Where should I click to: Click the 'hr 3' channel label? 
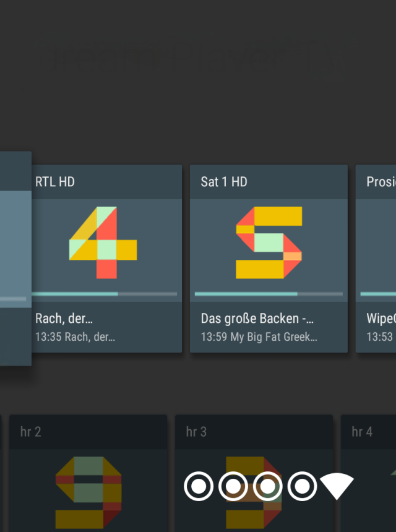[196, 432]
